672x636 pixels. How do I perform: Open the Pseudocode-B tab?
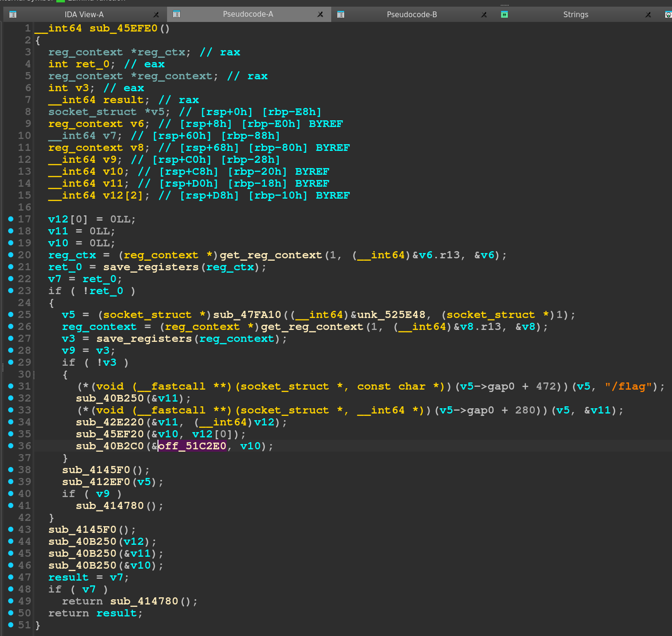pyautogui.click(x=412, y=14)
